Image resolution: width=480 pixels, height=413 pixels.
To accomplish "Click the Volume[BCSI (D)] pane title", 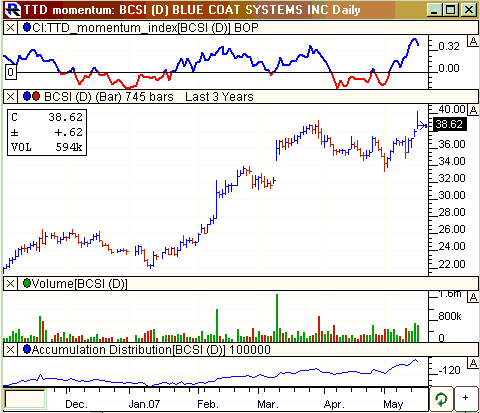I will (79, 284).
